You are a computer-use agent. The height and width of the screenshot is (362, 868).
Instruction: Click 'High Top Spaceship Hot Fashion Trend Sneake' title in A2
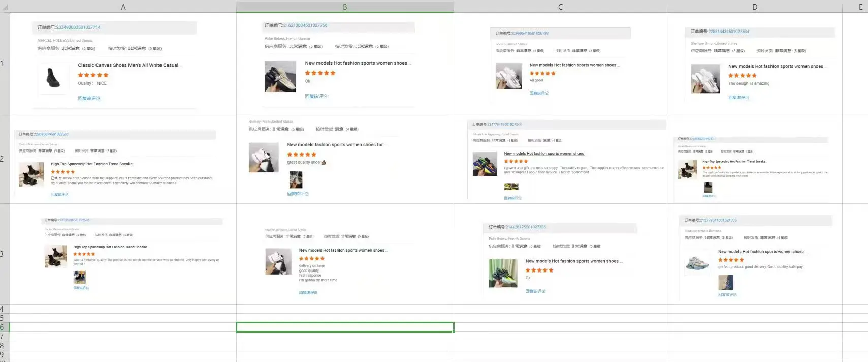tap(92, 164)
